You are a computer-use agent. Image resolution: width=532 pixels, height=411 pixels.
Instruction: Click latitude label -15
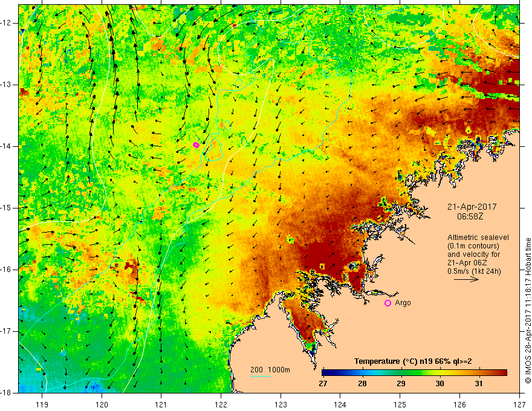tap(6, 208)
